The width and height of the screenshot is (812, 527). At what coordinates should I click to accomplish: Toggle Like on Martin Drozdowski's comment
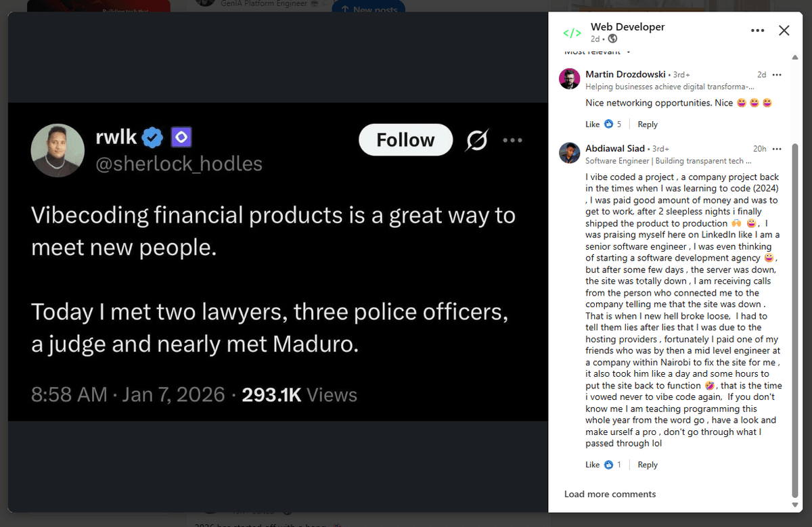point(592,124)
